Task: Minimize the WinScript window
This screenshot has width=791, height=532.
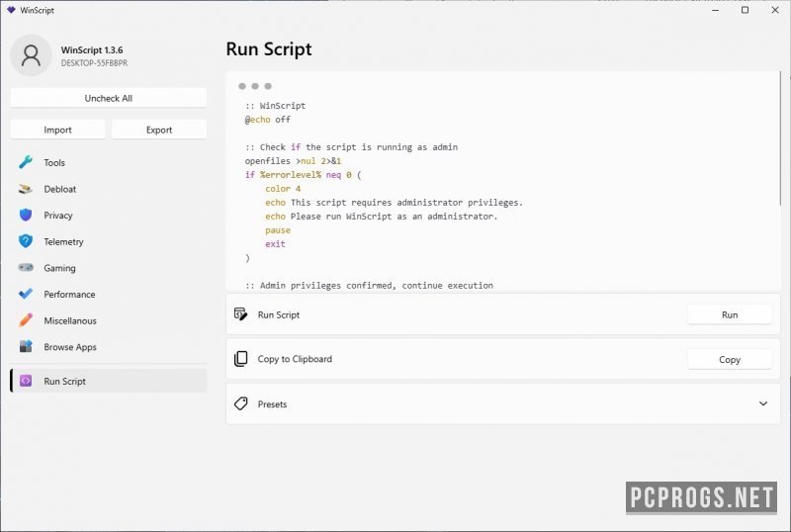Action: coord(715,10)
